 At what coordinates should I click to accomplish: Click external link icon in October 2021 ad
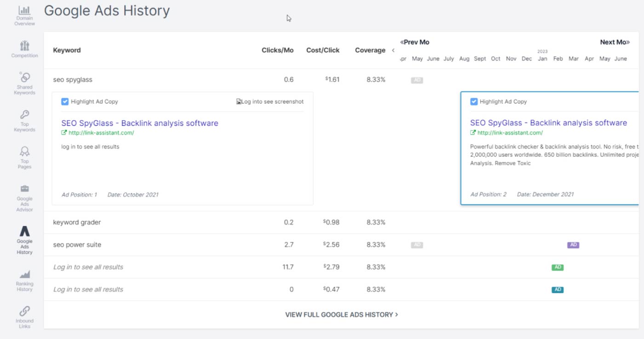click(x=64, y=133)
